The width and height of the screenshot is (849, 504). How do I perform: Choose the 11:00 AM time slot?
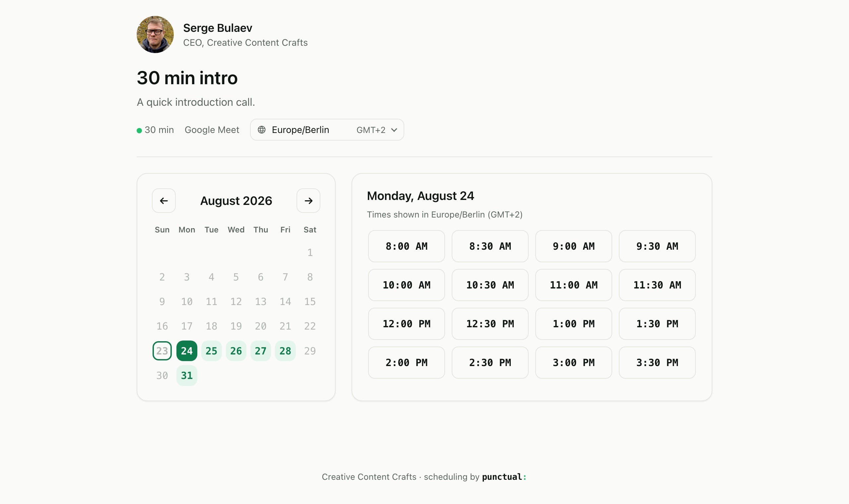coord(574,285)
